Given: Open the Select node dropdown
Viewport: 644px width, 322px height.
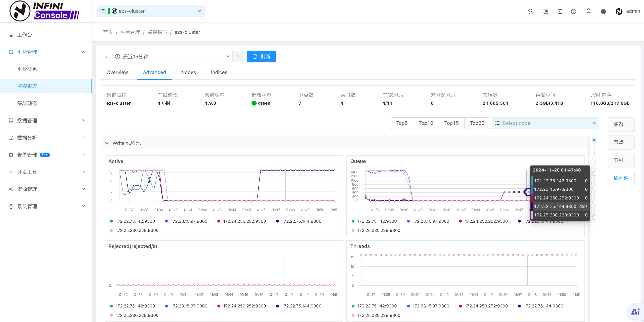Looking at the screenshot, I should (x=545, y=123).
